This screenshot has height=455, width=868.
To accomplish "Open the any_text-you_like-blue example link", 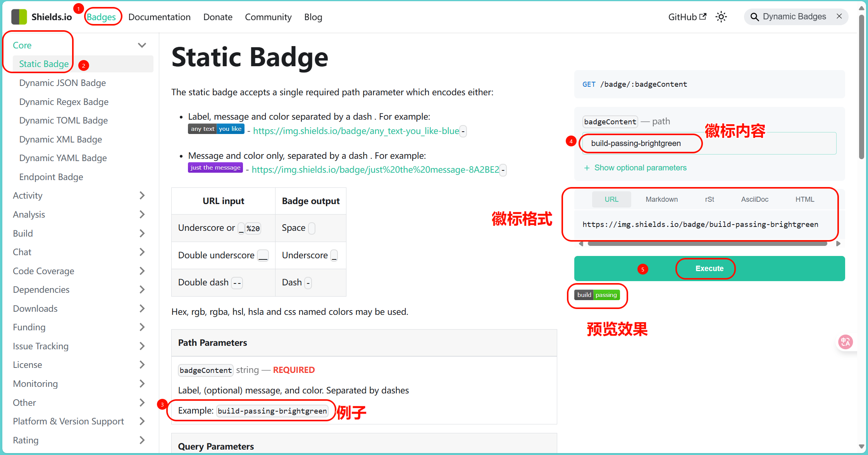I will (356, 131).
